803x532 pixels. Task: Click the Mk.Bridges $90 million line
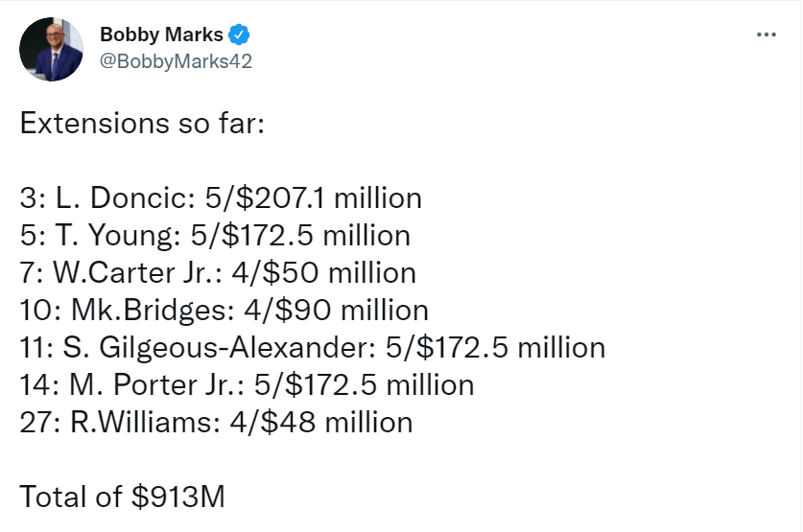click(x=223, y=311)
